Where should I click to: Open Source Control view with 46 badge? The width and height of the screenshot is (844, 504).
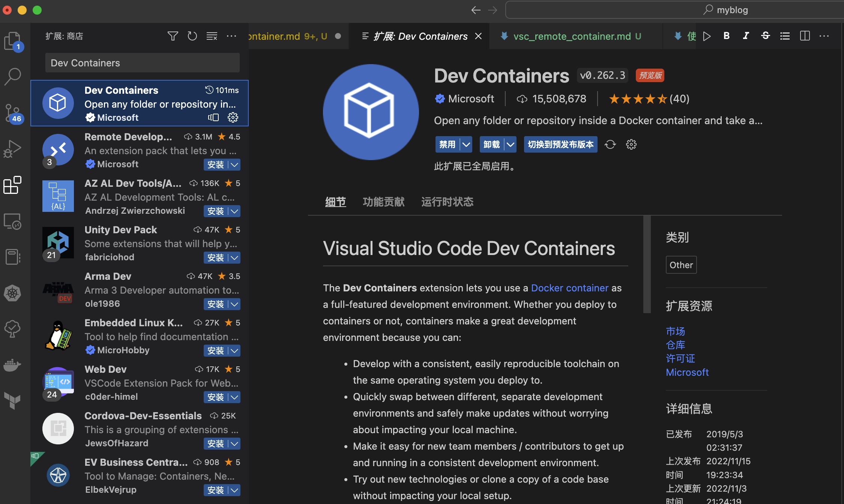click(13, 113)
